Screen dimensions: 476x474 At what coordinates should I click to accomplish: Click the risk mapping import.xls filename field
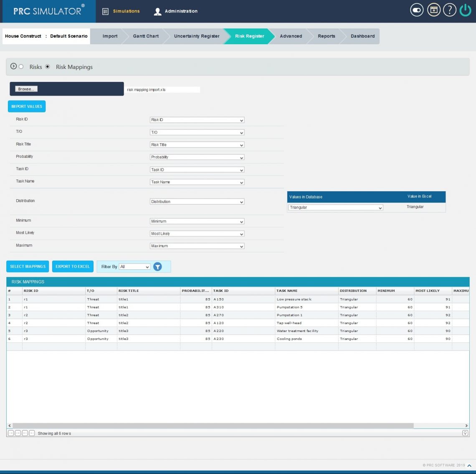click(163, 89)
